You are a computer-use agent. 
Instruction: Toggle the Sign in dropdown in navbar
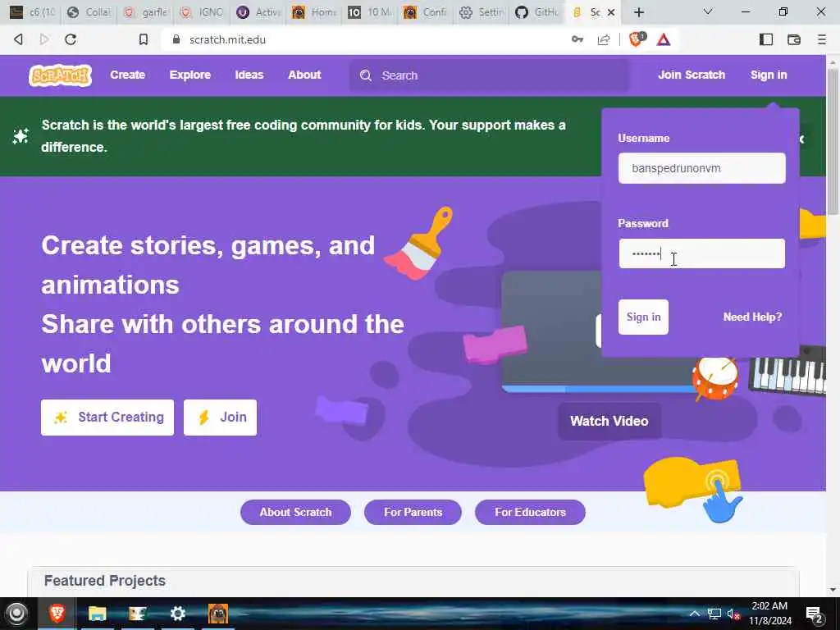point(769,75)
